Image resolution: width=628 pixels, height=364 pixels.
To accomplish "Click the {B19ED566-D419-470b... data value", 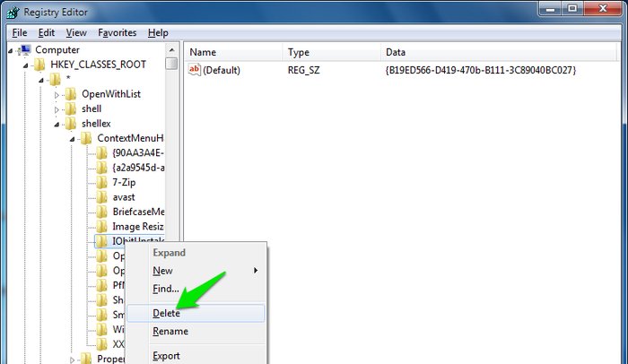I will coord(480,71).
